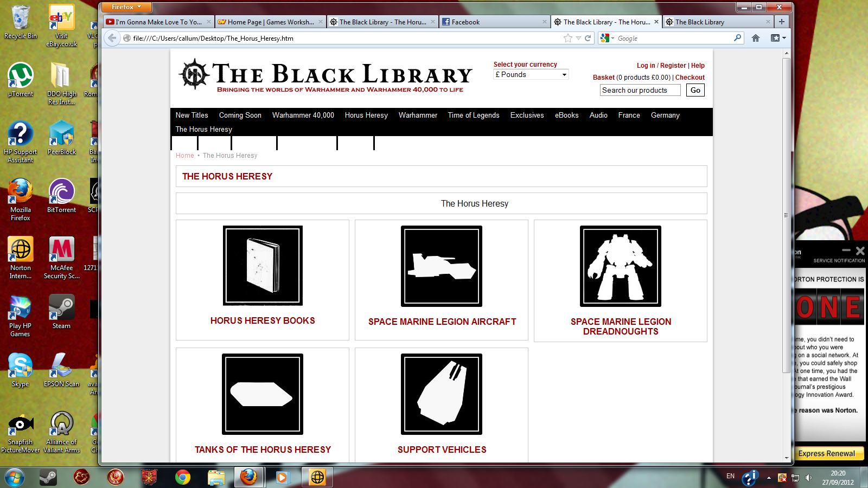Open the Space Marine Legion Aircraft image
The width and height of the screenshot is (868, 488).
[x=442, y=266]
